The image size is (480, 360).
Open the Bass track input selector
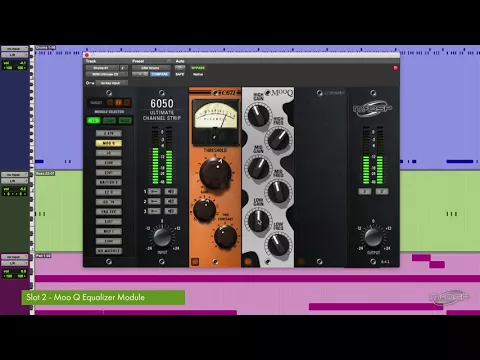pos(14,175)
